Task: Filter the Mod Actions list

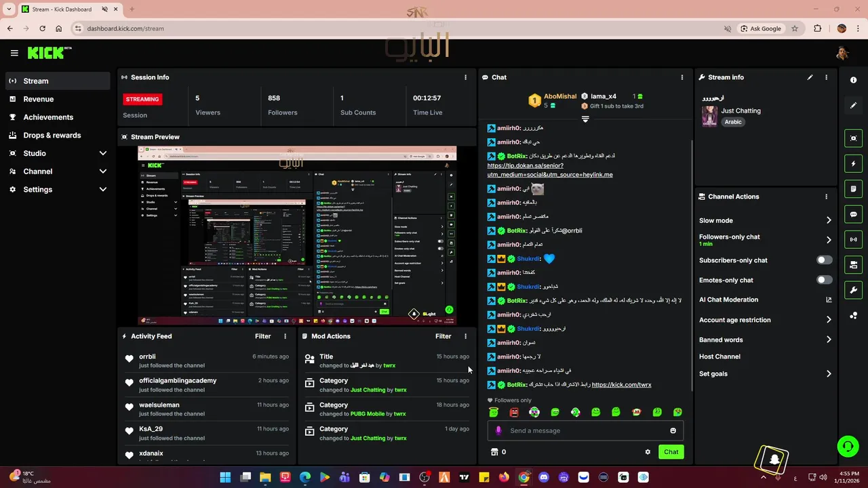Action: (x=443, y=336)
